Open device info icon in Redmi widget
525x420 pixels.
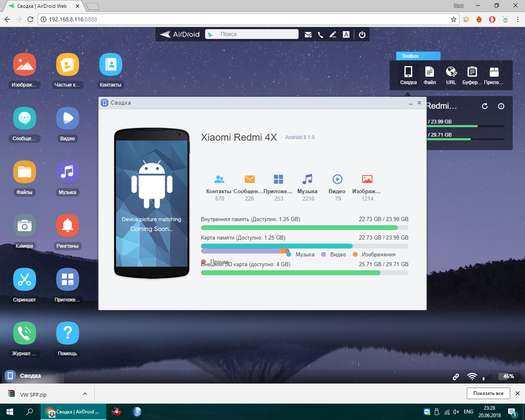click(x=501, y=106)
